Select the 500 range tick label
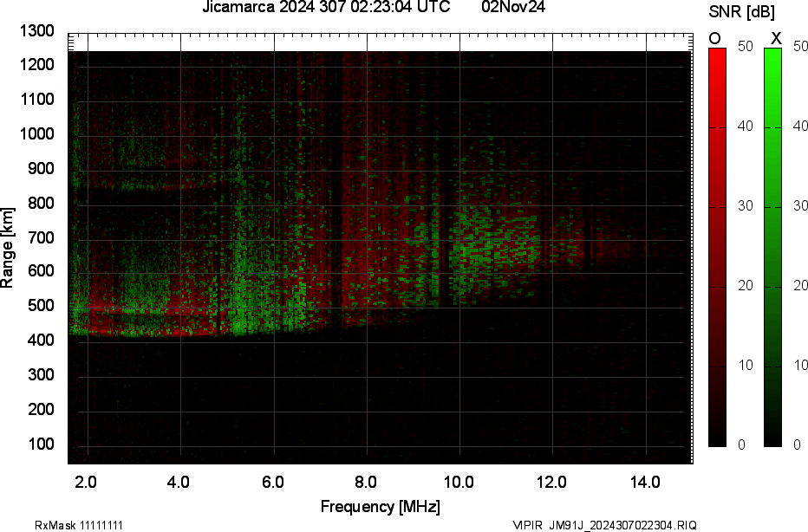Screen dimensions: 808x532 point(41,305)
